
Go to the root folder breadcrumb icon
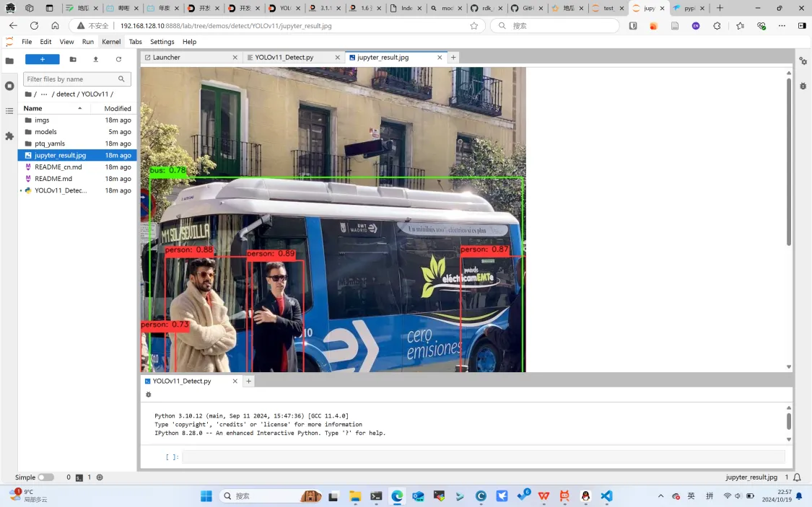(28, 94)
